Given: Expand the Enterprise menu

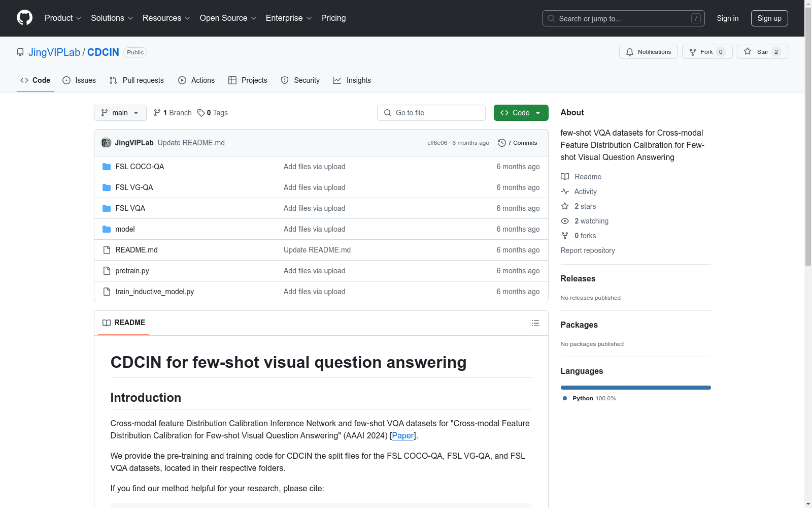Looking at the screenshot, I should click(x=289, y=18).
